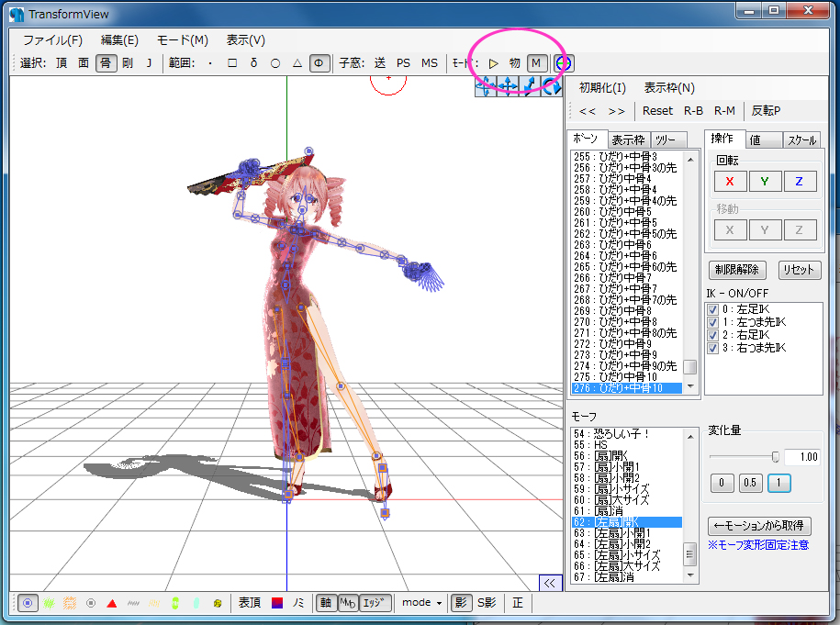Toggle axis (軸) display
840x625 pixels.
[x=326, y=603]
